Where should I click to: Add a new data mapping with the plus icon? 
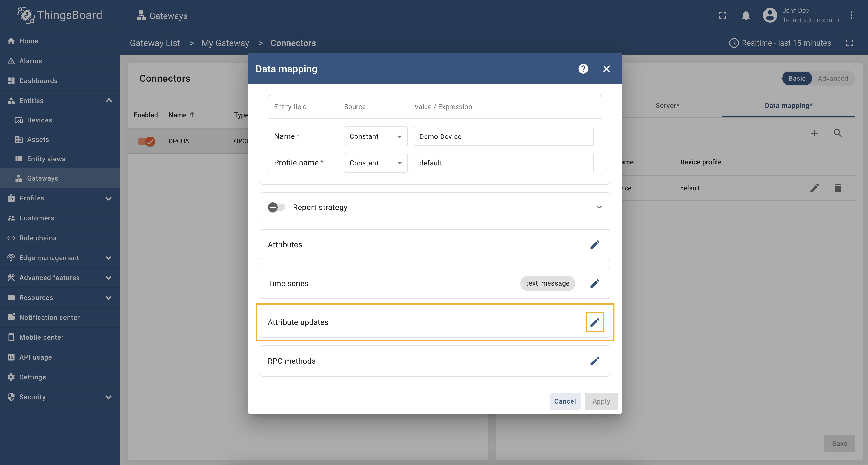coord(814,133)
